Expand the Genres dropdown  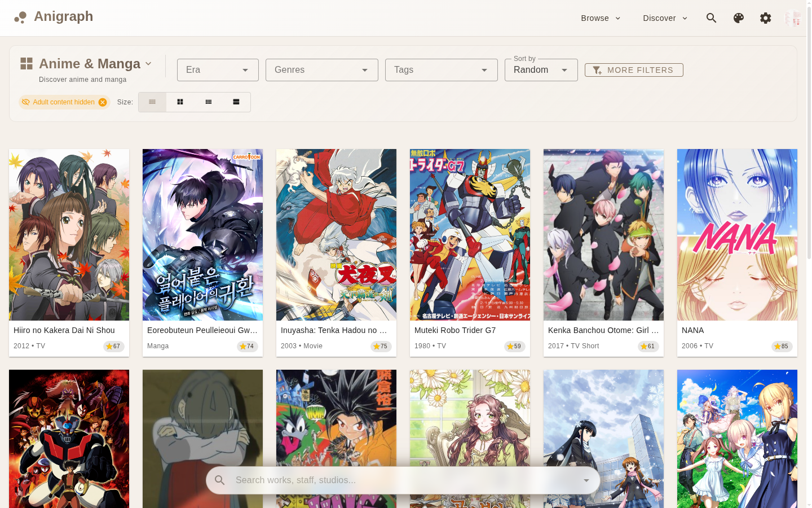pyautogui.click(x=321, y=70)
